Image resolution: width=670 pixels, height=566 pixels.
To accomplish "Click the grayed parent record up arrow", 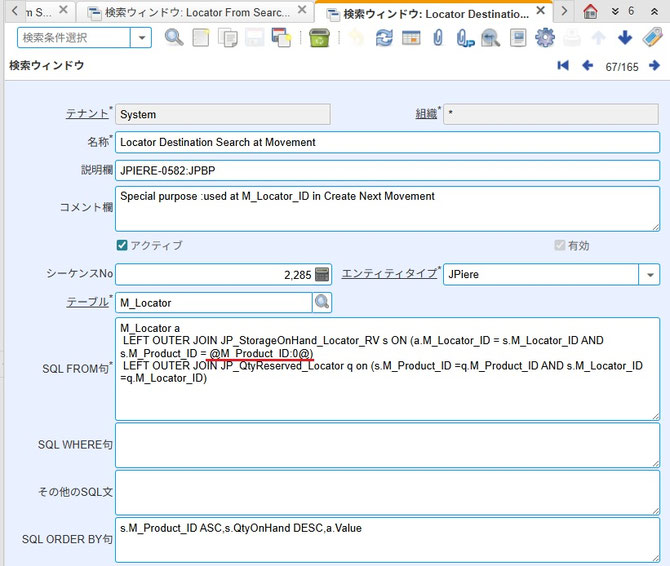I will point(598,38).
